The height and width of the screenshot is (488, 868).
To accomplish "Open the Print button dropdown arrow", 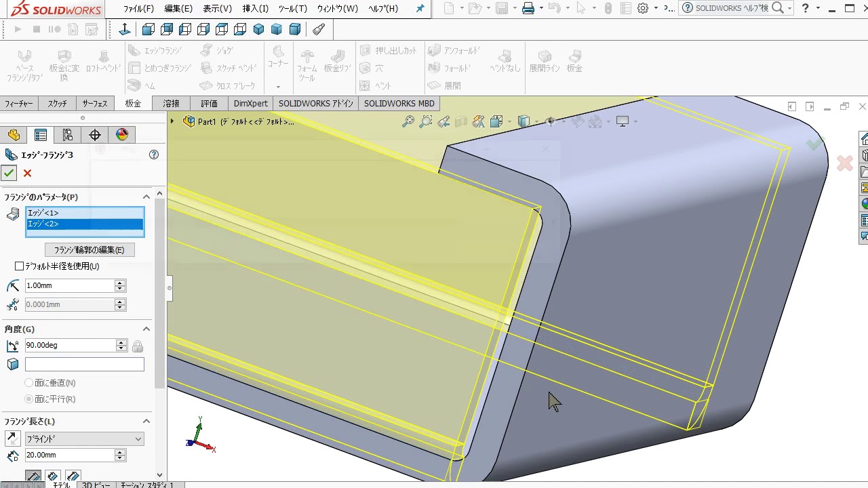I will coord(540,9).
